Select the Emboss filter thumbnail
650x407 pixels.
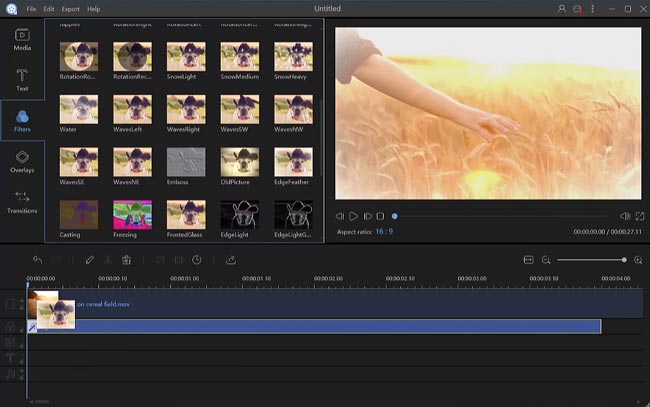(186, 162)
